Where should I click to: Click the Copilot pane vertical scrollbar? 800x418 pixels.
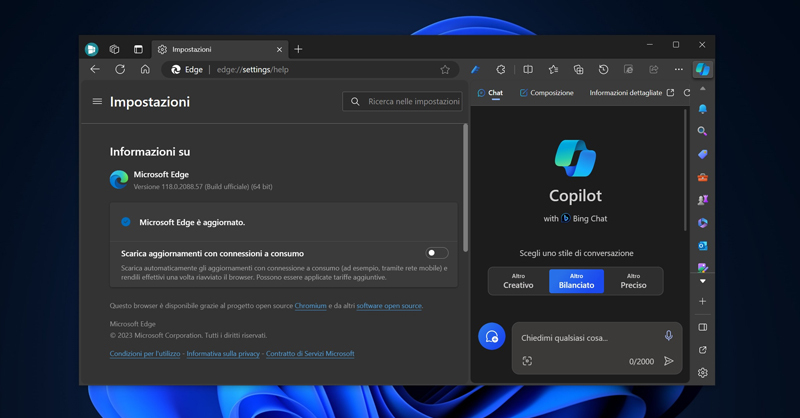(685, 170)
